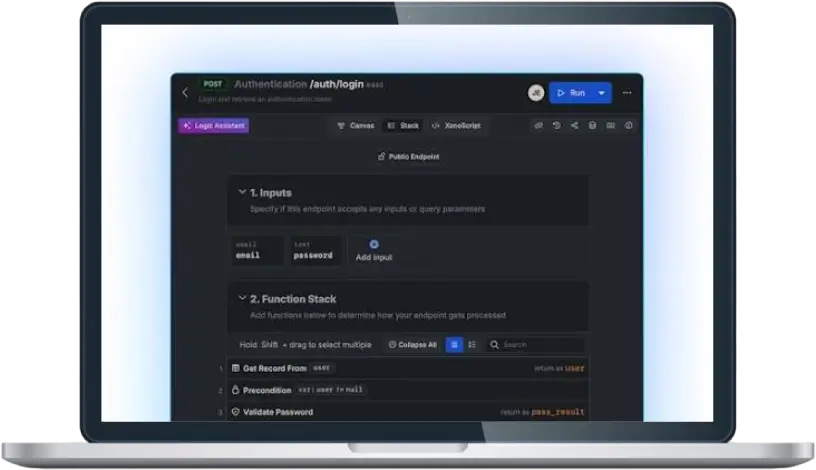Open the Run button dropdown arrow

pos(602,93)
